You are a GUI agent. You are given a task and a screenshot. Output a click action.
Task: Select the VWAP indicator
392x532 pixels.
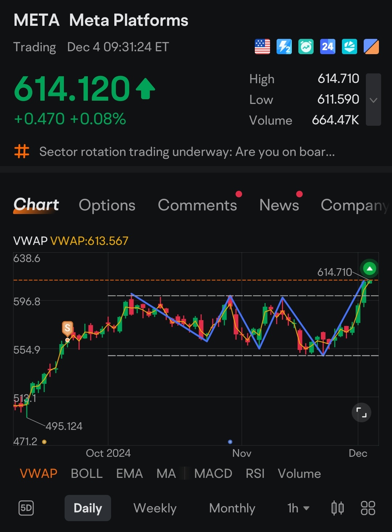pos(38,473)
